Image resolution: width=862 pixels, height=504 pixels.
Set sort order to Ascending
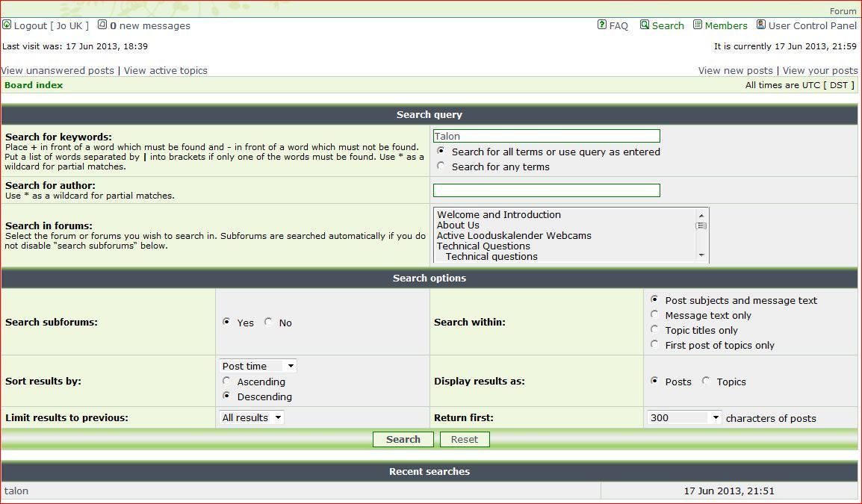point(226,381)
